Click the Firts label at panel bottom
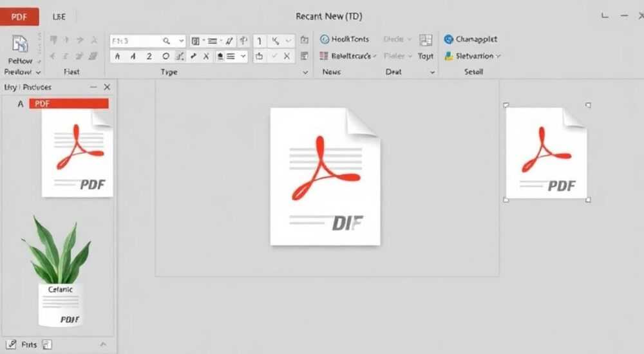The image size is (644, 354). point(29,344)
